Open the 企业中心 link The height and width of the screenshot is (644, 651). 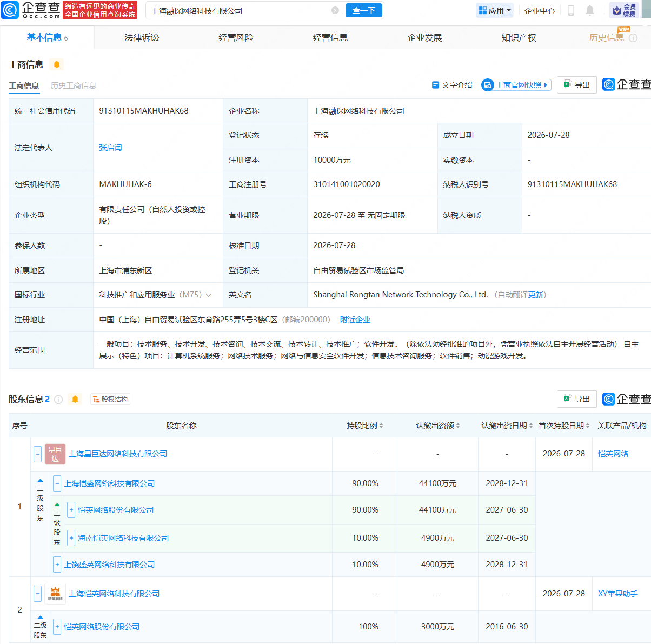pos(540,10)
